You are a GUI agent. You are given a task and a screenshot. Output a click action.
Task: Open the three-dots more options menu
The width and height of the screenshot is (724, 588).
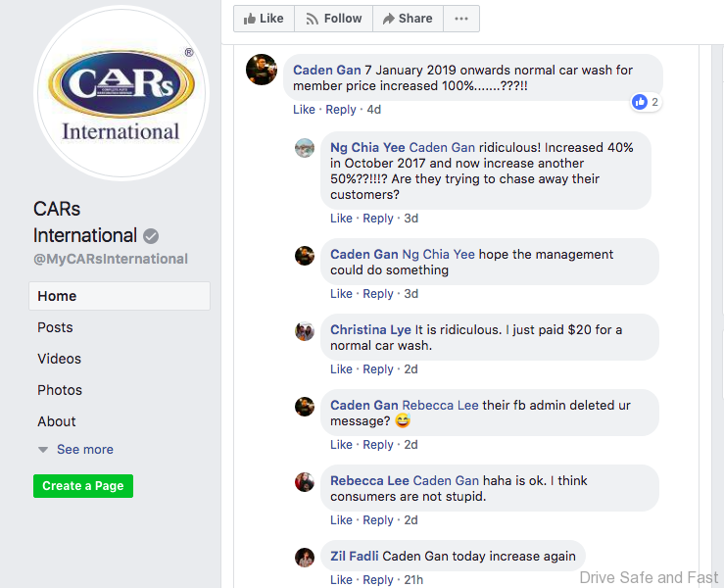[461, 19]
